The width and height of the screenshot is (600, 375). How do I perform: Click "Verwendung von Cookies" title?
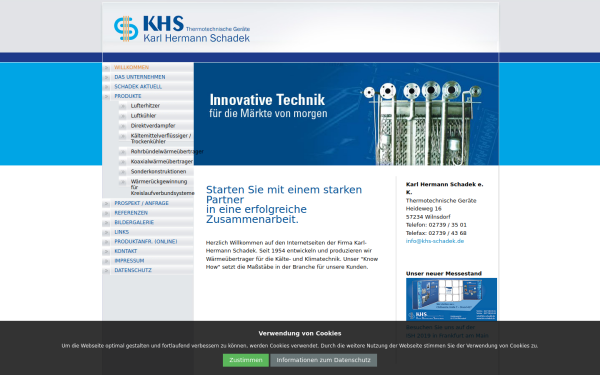coord(300,333)
